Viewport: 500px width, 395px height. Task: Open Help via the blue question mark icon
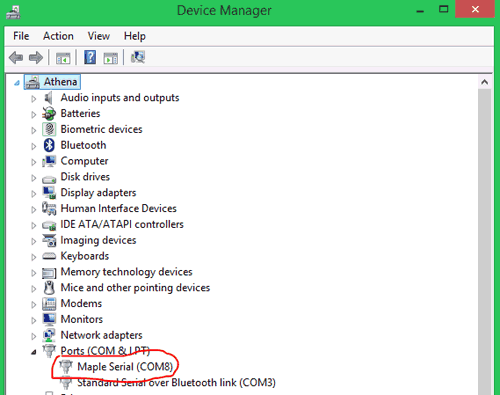(x=90, y=57)
